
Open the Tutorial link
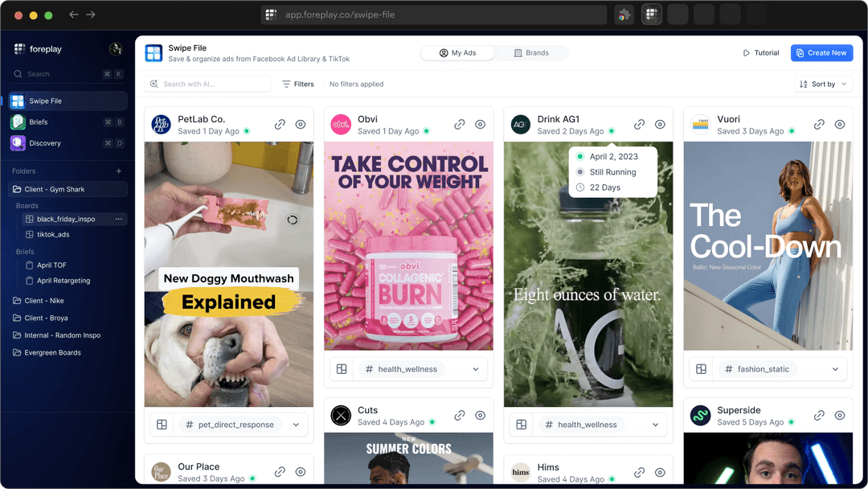click(x=760, y=53)
